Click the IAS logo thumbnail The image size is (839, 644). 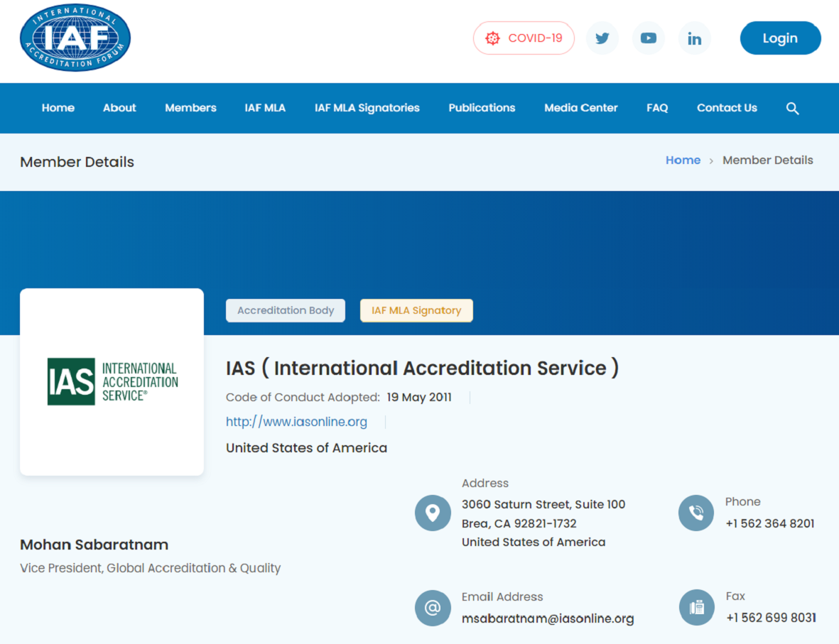tap(112, 382)
